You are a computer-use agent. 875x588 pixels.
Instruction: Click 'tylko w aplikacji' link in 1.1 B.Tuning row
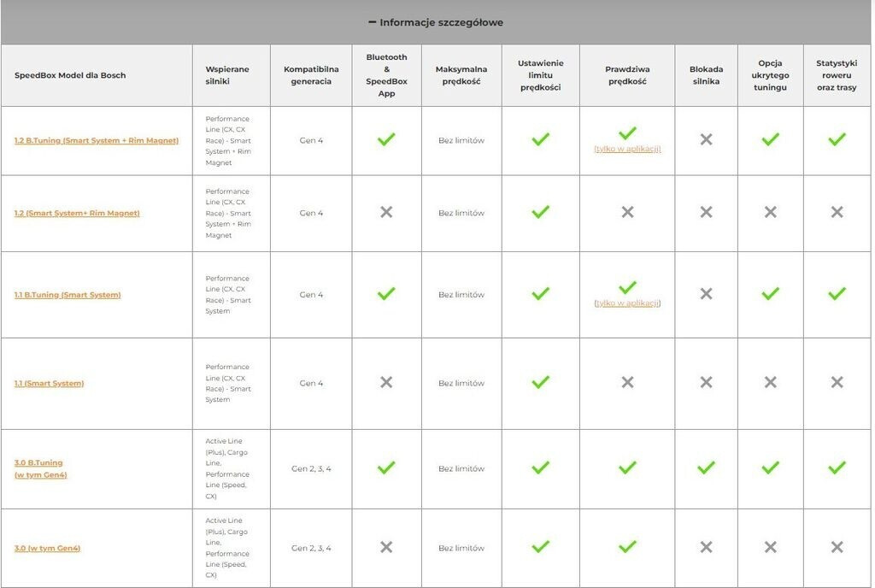coord(627,303)
